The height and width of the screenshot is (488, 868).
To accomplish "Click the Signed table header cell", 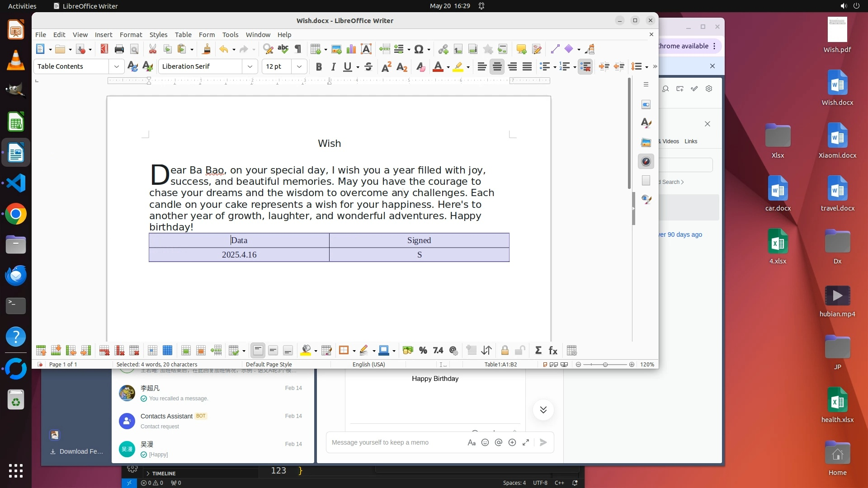I will (419, 240).
